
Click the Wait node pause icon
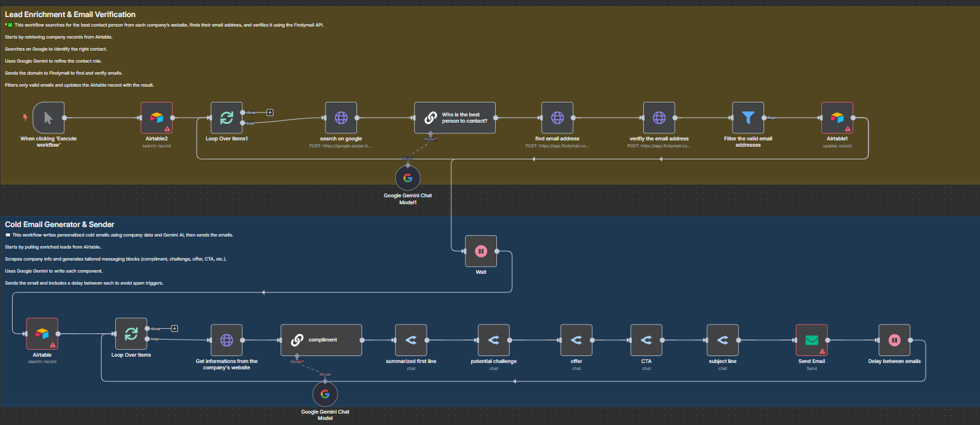481,251
